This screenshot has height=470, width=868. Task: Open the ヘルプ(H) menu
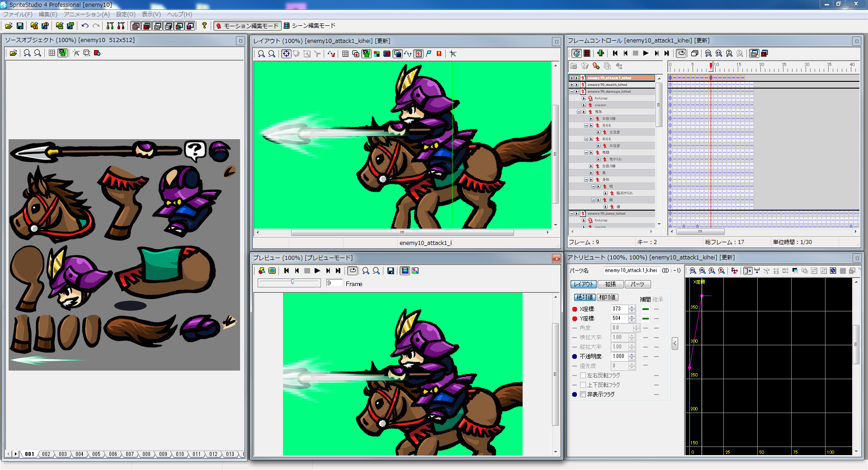tap(179, 14)
